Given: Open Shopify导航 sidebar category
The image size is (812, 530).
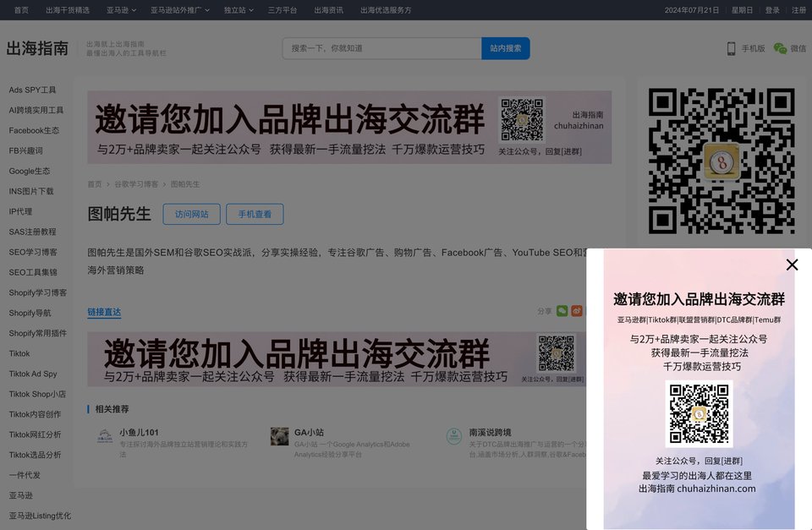Looking at the screenshot, I should (30, 313).
